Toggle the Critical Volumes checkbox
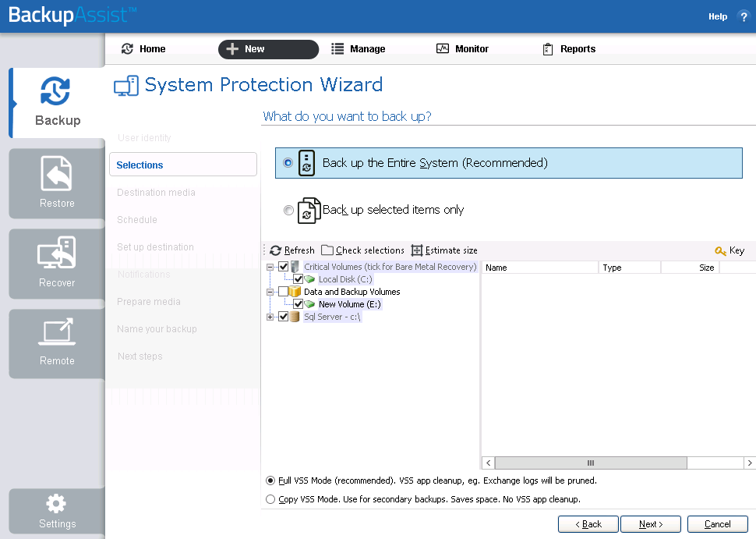 click(284, 266)
